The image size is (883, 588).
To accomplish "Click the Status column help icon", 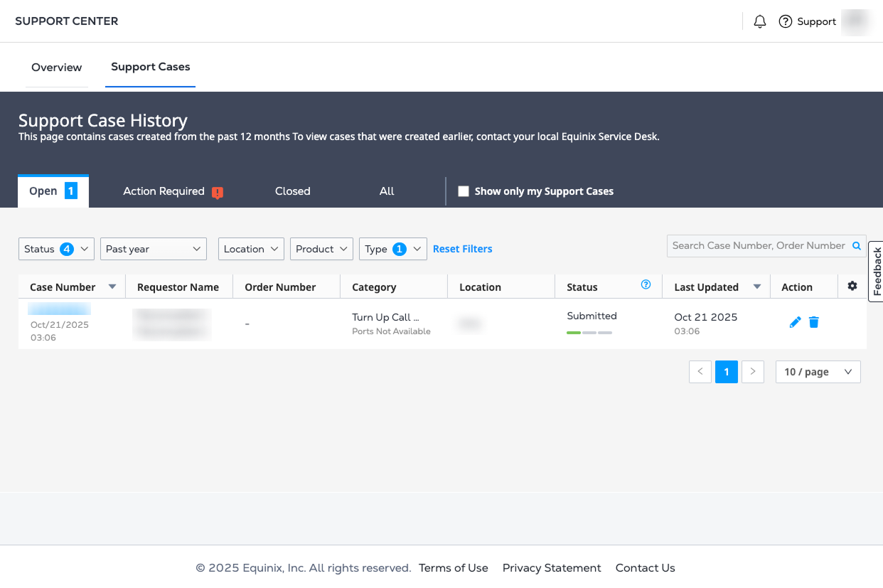I will 646,285.
